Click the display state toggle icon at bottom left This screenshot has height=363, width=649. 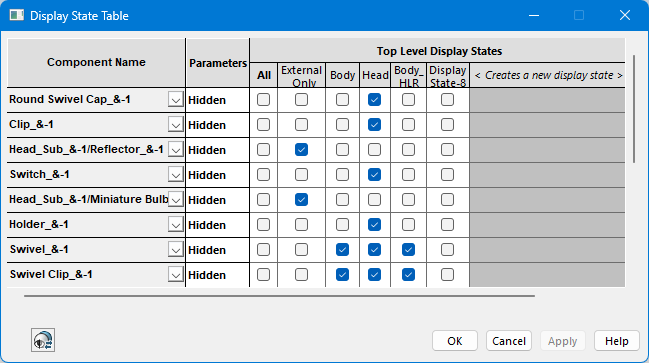pyautogui.click(x=43, y=340)
